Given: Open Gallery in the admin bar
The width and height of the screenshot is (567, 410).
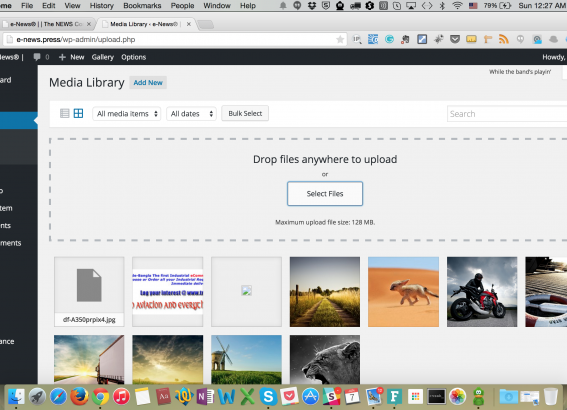Looking at the screenshot, I should click(102, 57).
